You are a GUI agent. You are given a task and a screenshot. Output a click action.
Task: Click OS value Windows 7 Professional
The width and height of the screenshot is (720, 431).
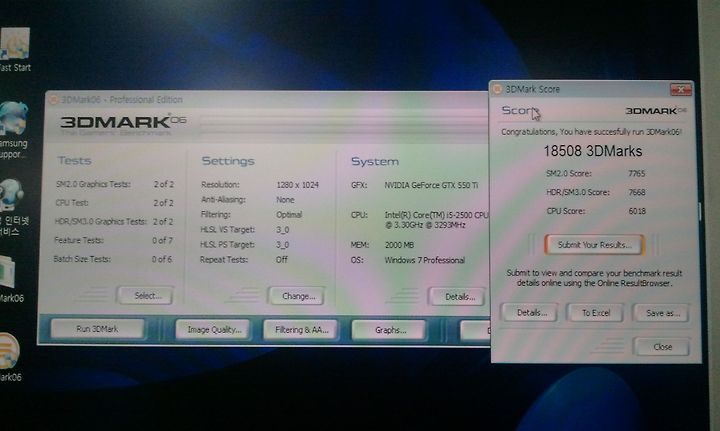(x=425, y=260)
